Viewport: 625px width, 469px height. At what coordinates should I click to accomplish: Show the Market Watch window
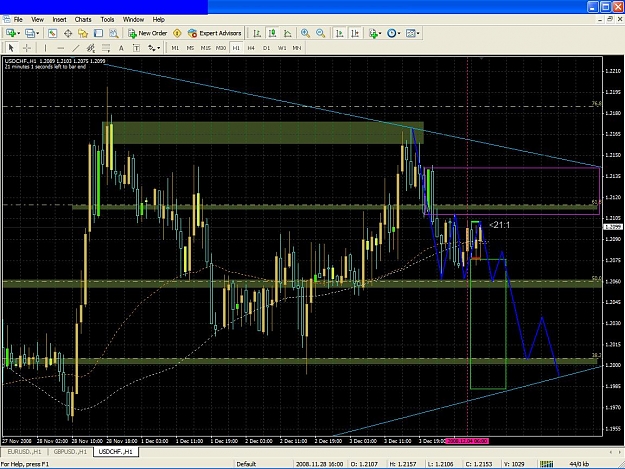point(53,33)
